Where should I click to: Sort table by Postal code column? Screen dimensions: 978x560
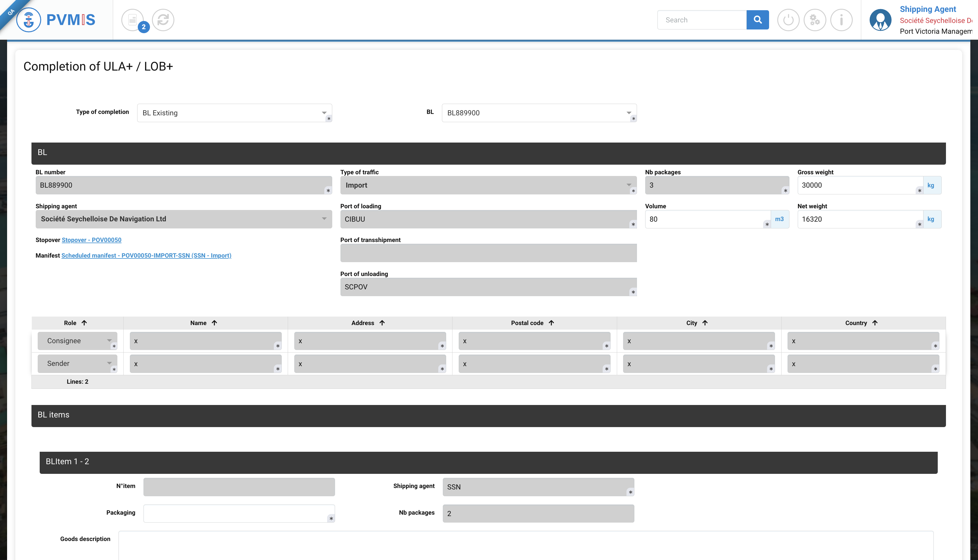tap(551, 323)
